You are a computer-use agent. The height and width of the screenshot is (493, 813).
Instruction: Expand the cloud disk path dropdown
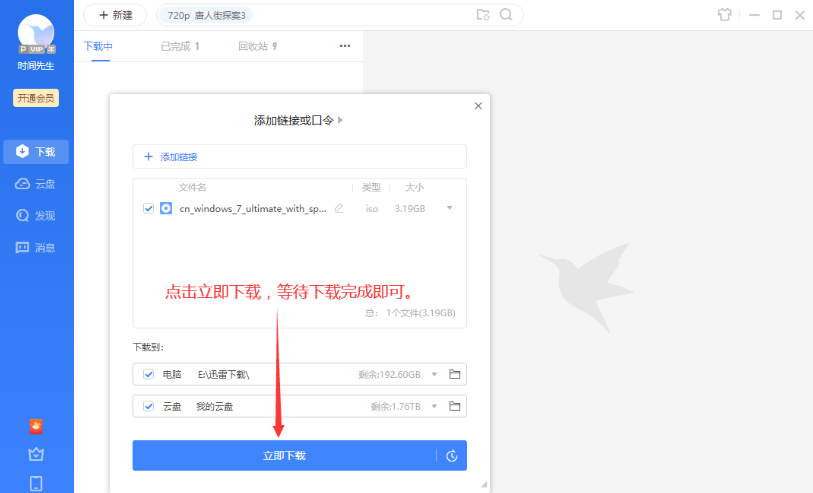coord(434,406)
